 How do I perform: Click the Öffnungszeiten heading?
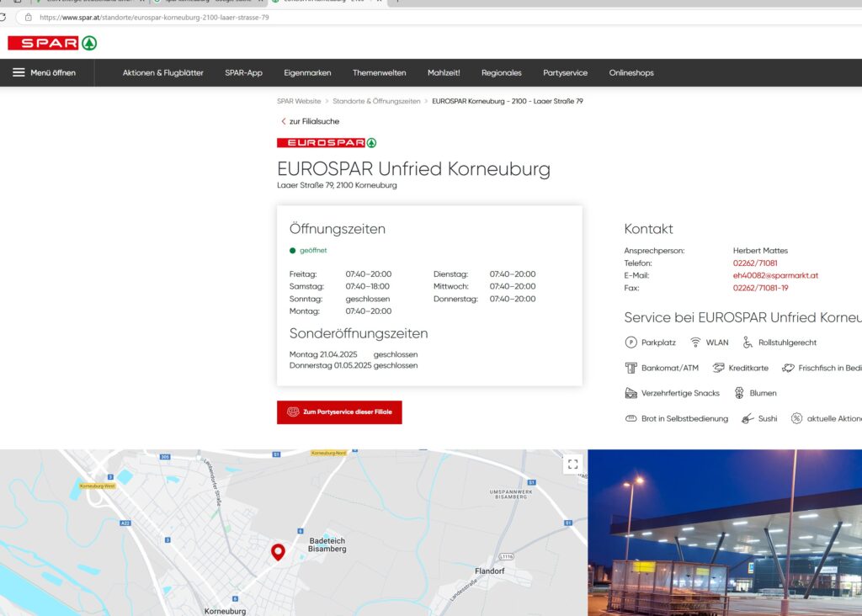tap(337, 229)
